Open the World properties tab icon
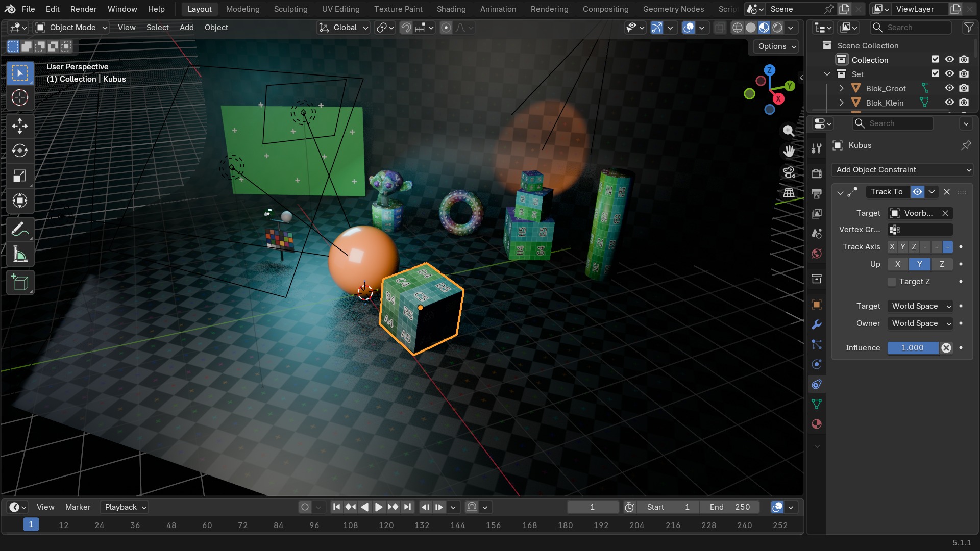Image resolution: width=980 pixels, height=551 pixels. pos(817,254)
